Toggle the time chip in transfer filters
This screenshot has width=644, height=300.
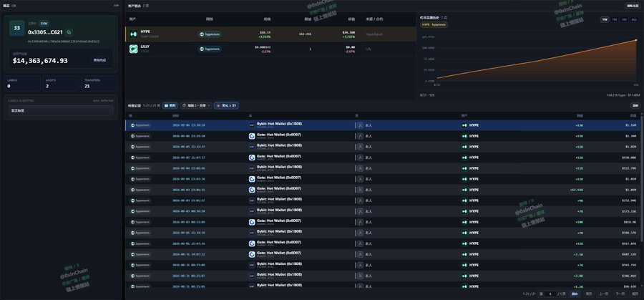(x=170, y=106)
